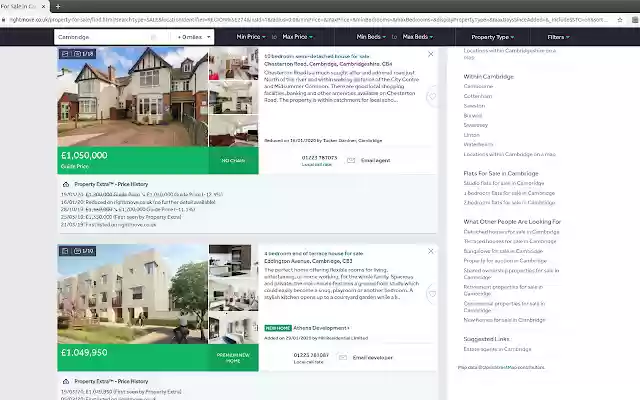Click envelope icon next to Email developer
This screenshot has height=400, width=640.
[x=343, y=358]
